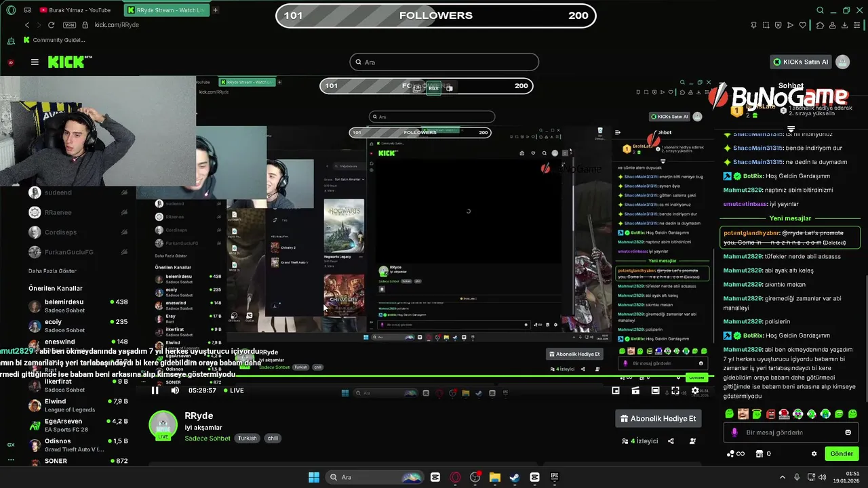868x488 pixels.
Task: Add page to bookmarks heart icon
Action: pos(803,25)
